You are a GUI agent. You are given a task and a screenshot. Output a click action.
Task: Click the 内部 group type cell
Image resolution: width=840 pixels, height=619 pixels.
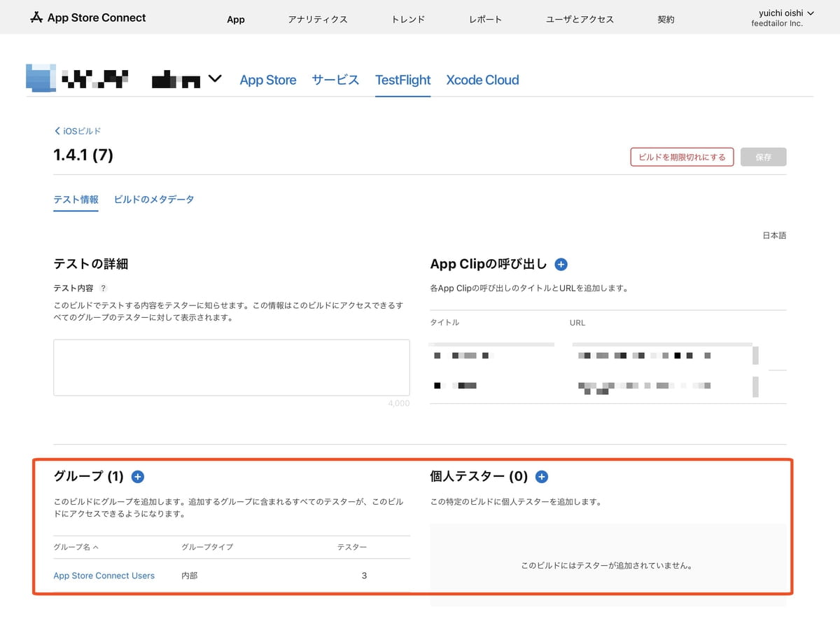(190, 576)
